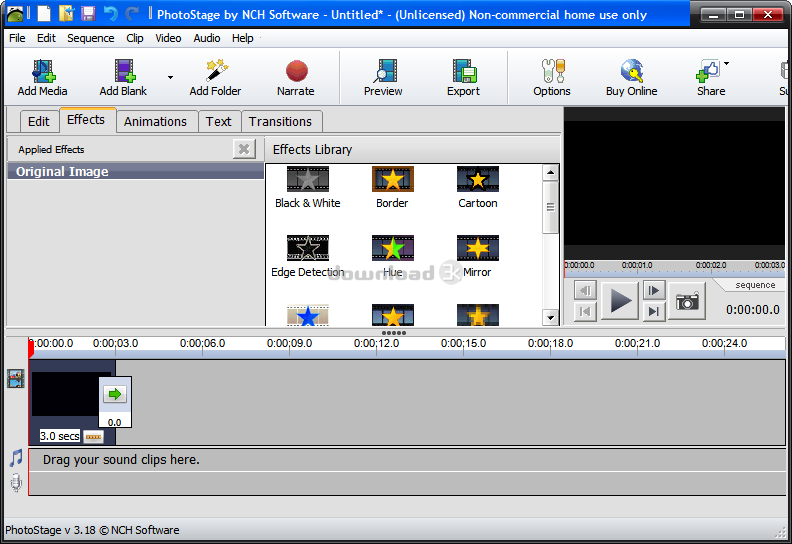Switch to the Transitions tab

click(280, 122)
